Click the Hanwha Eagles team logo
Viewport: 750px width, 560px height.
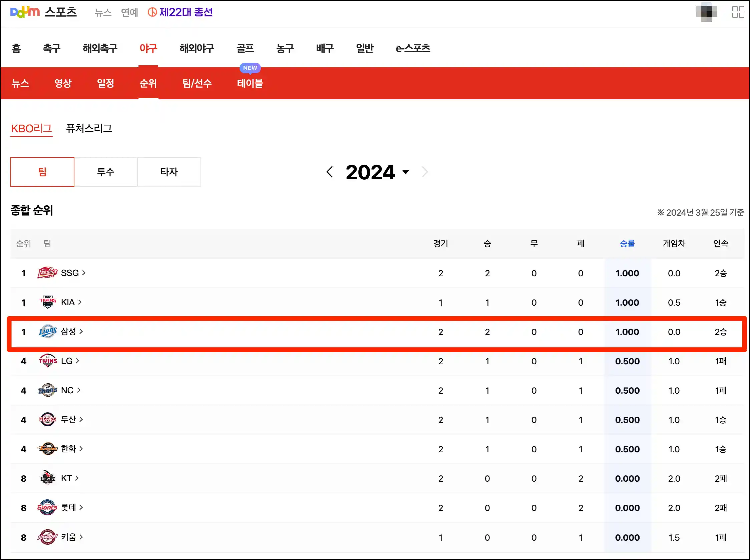[x=47, y=449]
